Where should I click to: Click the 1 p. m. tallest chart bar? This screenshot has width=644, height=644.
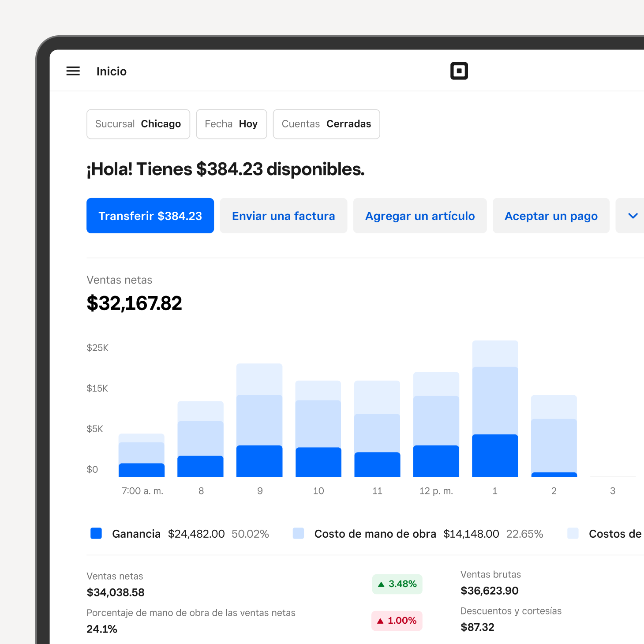pyautogui.click(x=495, y=408)
